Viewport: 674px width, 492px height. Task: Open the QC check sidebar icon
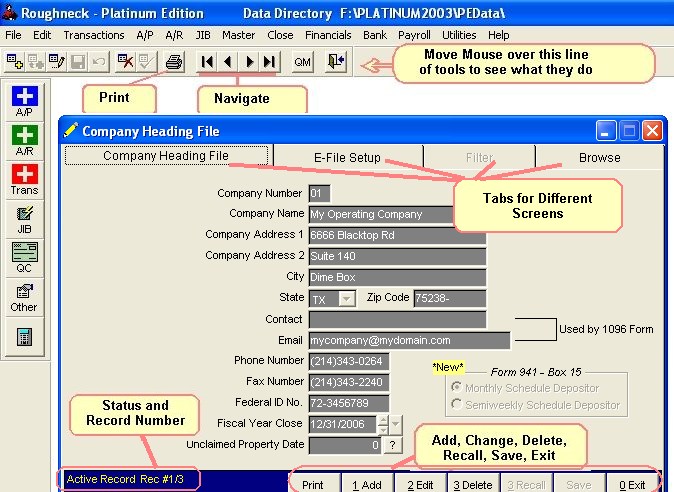[x=25, y=258]
